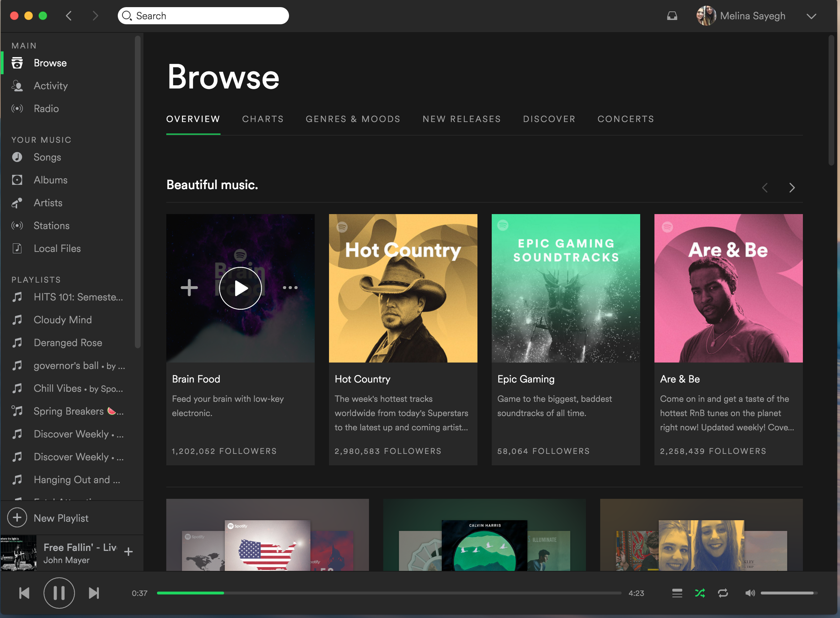This screenshot has width=840, height=618.
Task: Navigate back with the back chevron
Action: 69,16
